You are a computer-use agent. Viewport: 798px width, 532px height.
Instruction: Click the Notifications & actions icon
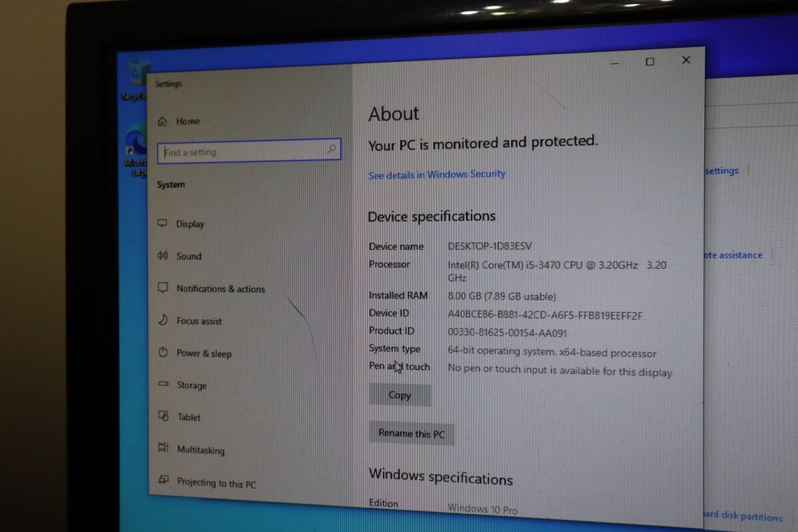point(162,288)
